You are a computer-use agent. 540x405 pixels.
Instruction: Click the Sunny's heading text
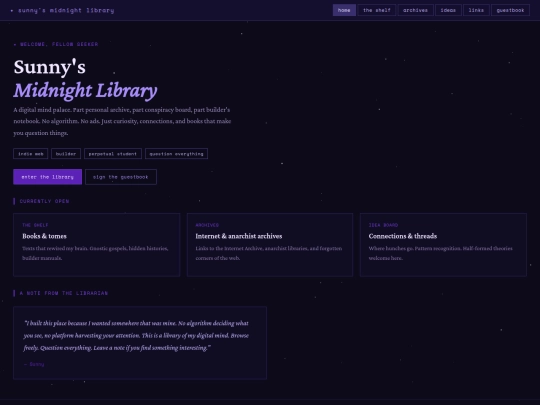tap(50, 67)
